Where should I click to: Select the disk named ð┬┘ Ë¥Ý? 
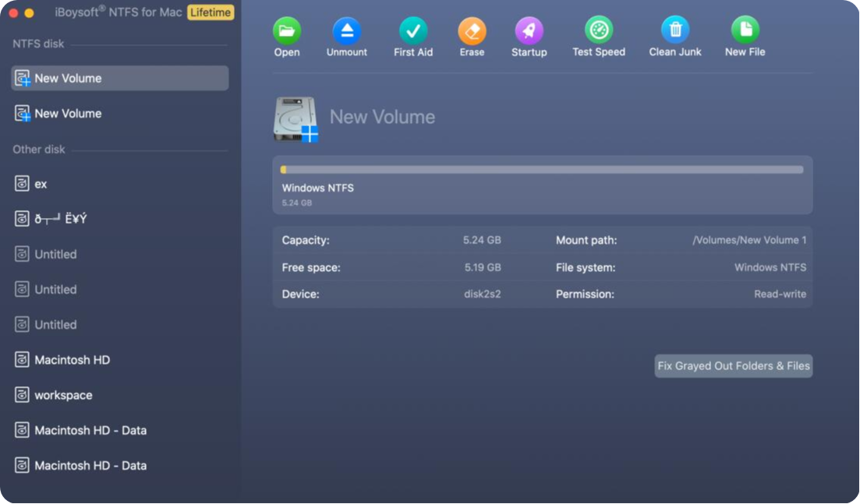(x=119, y=219)
